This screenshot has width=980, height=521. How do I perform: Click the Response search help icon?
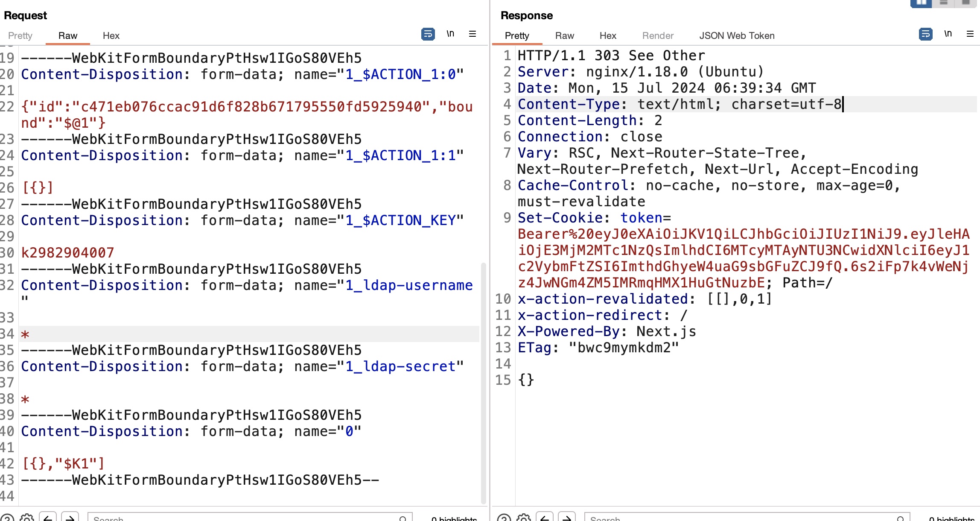click(x=504, y=518)
